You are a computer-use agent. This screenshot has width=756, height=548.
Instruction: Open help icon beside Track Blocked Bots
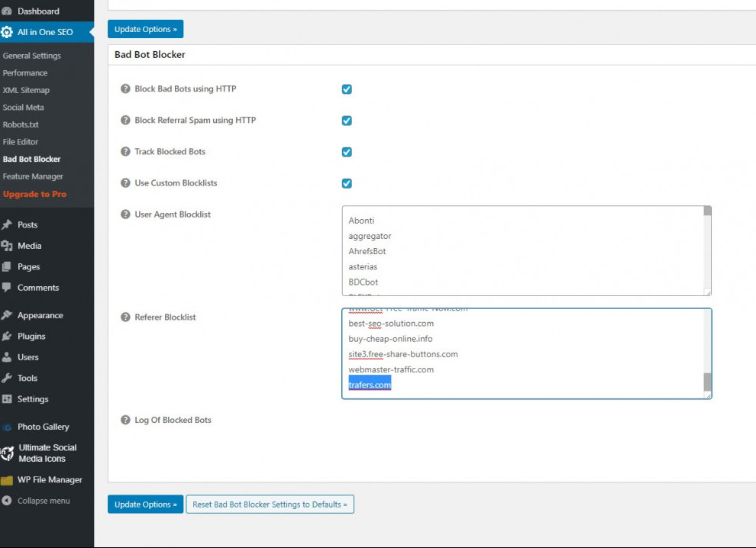[125, 151]
